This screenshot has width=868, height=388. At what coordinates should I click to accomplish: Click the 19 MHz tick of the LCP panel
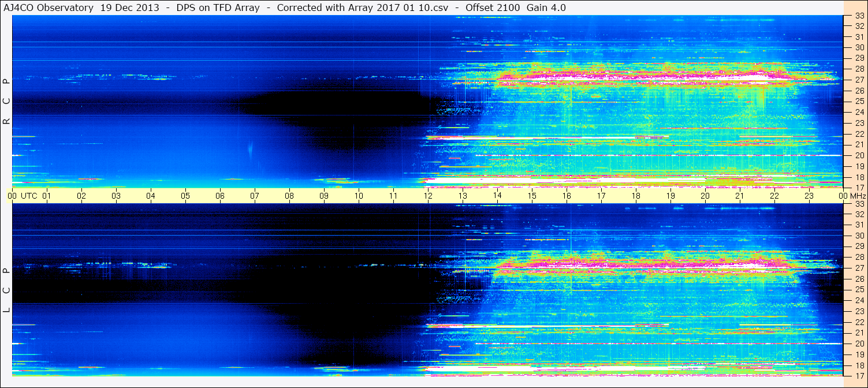pyautogui.click(x=859, y=354)
